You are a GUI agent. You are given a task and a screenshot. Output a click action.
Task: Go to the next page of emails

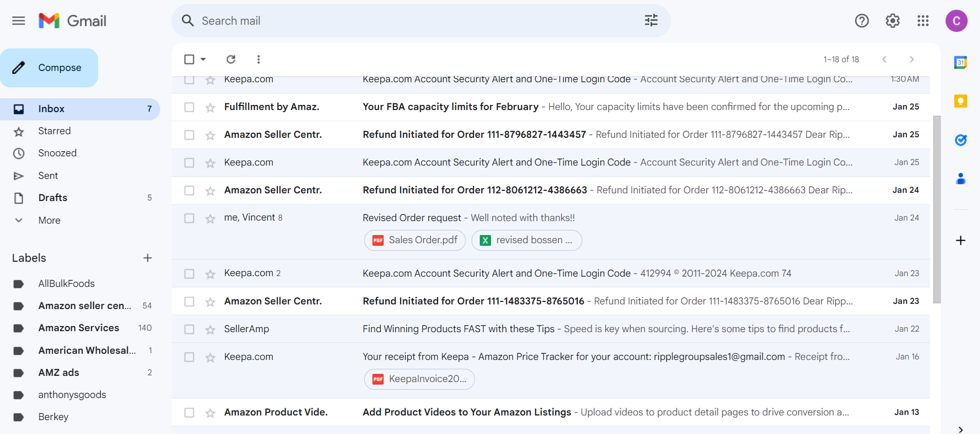pos(912,59)
